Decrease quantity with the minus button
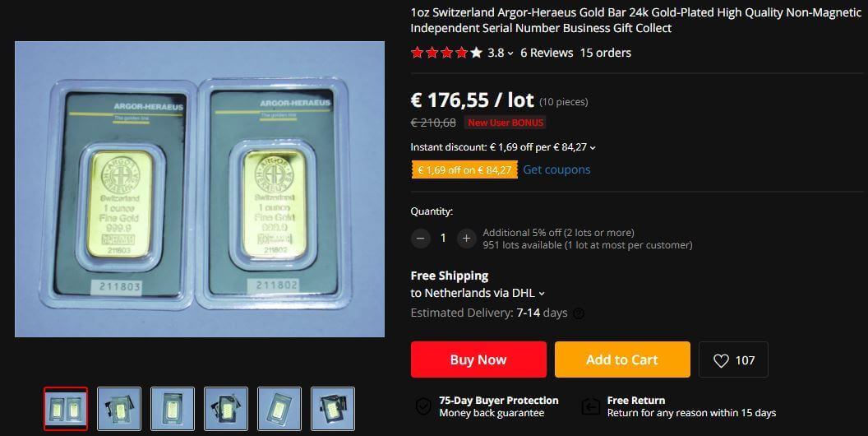The height and width of the screenshot is (436, 868). [x=421, y=239]
